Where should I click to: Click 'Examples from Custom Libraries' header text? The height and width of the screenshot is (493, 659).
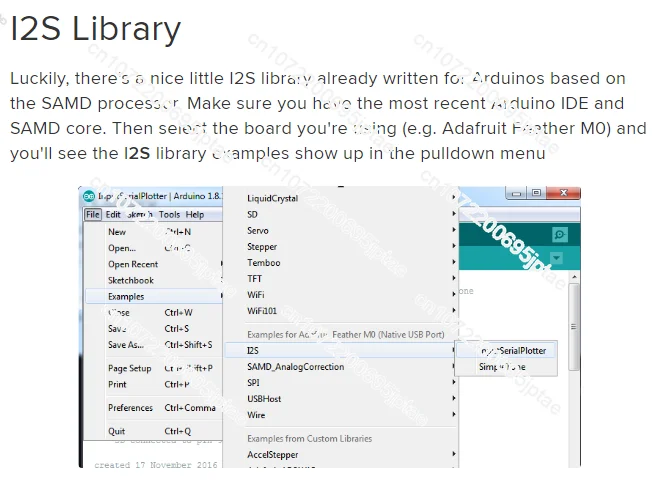309,439
